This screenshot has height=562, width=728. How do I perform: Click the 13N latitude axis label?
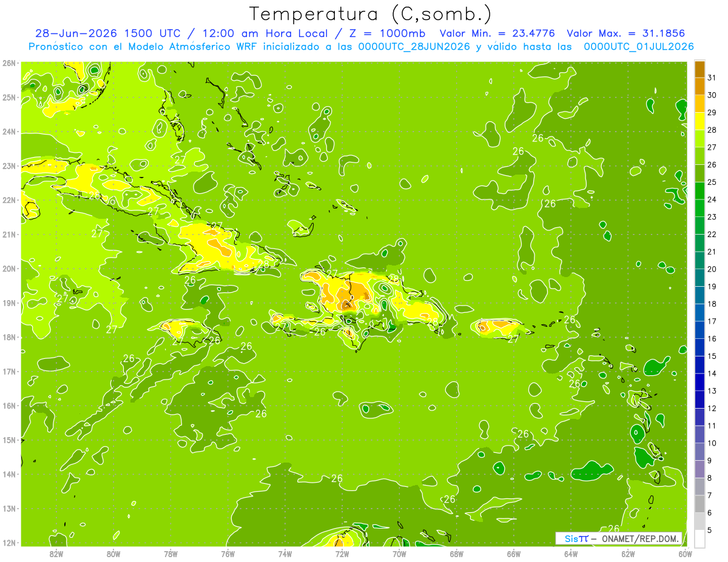coord(8,509)
